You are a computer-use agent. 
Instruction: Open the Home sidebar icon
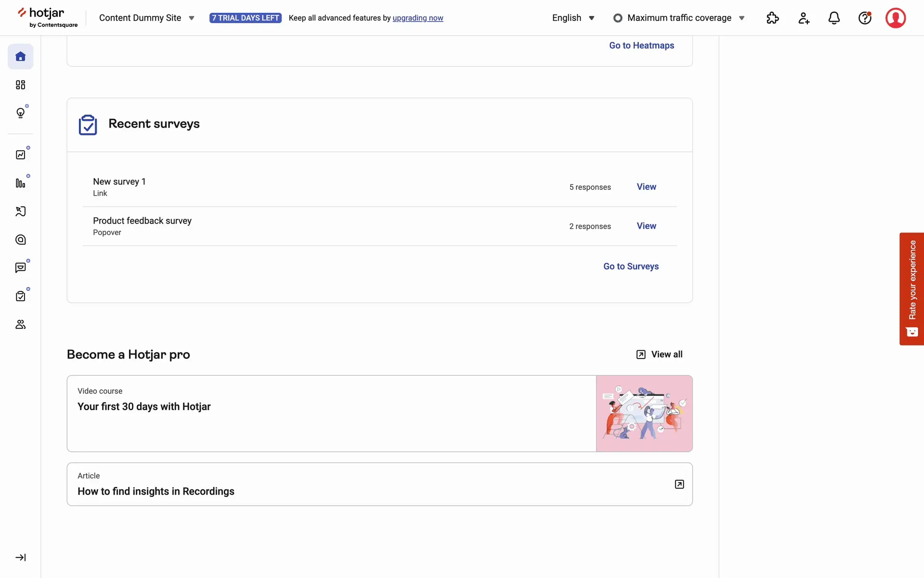click(x=20, y=57)
